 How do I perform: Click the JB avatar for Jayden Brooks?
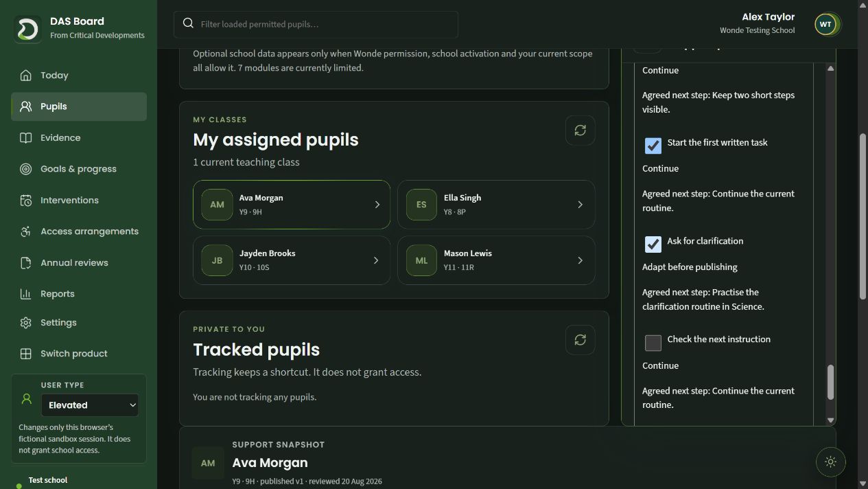217,260
